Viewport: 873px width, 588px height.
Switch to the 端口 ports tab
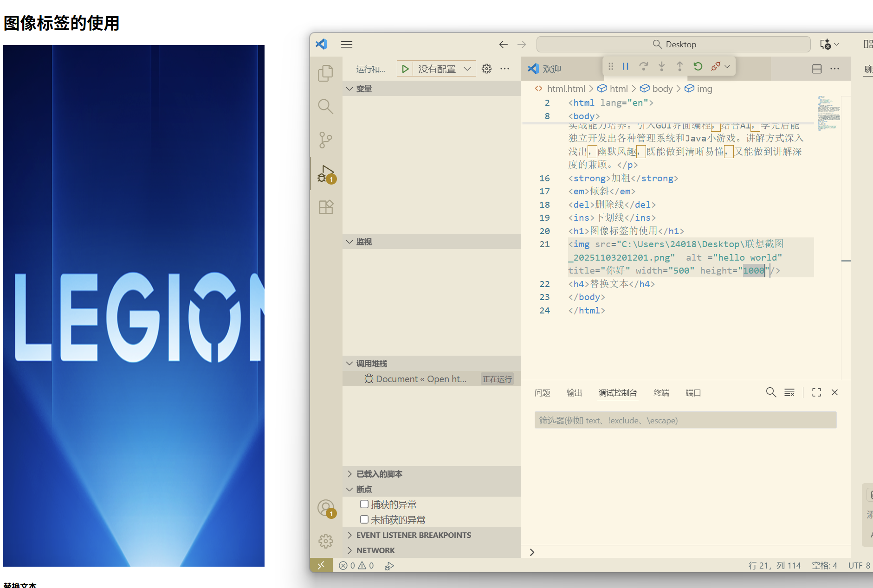click(693, 393)
